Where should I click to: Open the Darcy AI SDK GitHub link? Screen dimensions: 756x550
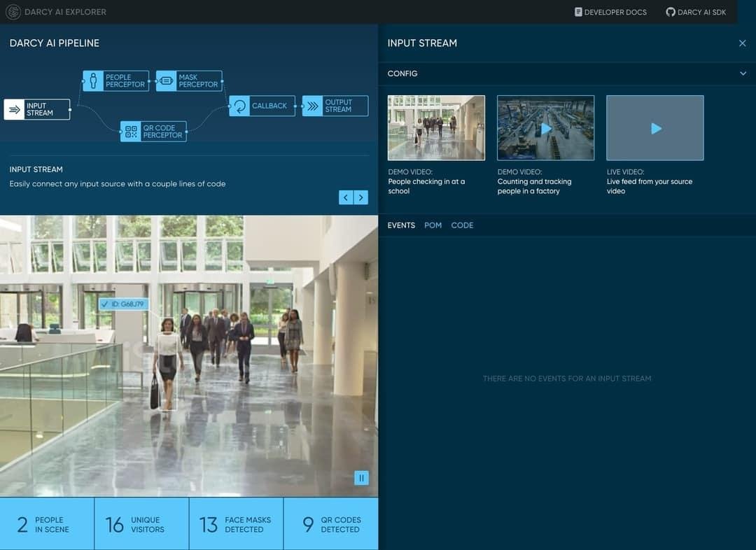point(696,12)
